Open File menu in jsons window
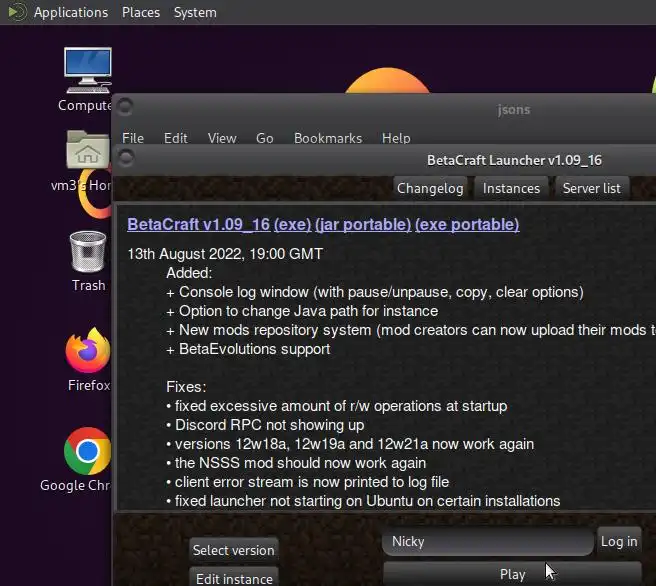656x586 pixels. [133, 138]
